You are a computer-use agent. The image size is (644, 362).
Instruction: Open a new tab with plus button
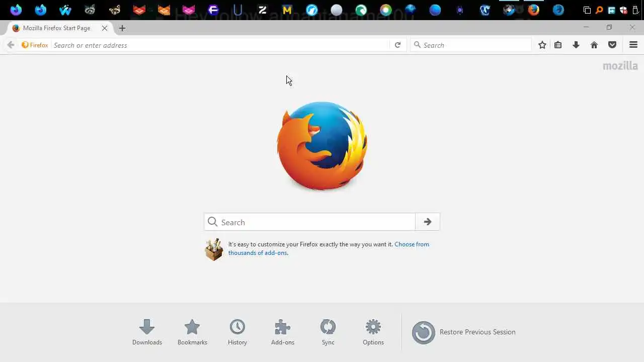tap(122, 28)
